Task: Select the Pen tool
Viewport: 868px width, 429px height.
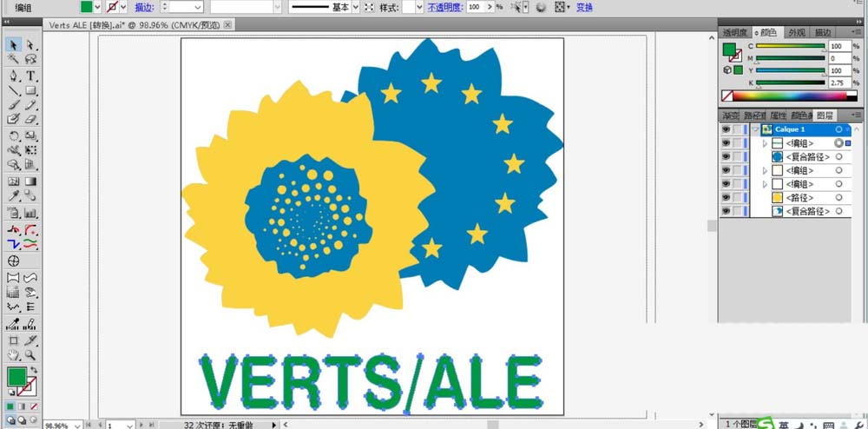Action: coord(14,76)
